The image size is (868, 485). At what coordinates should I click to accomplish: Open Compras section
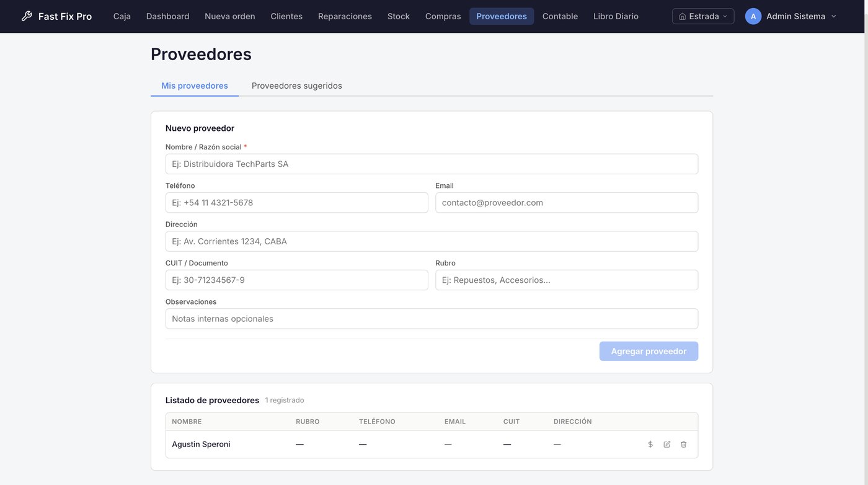point(443,16)
